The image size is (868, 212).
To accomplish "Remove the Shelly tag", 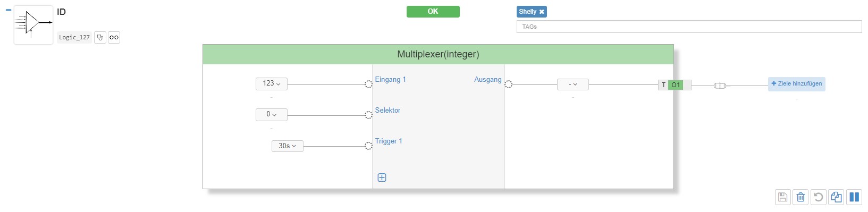I will coord(542,12).
